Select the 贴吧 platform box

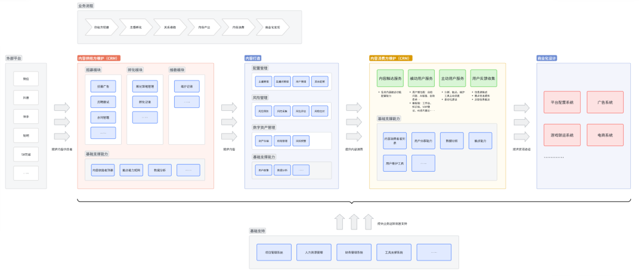(26, 135)
